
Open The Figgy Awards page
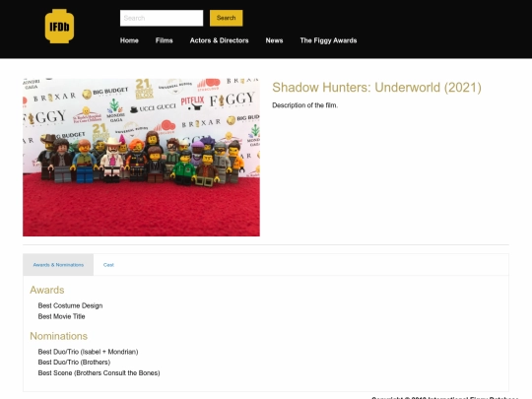click(x=328, y=40)
